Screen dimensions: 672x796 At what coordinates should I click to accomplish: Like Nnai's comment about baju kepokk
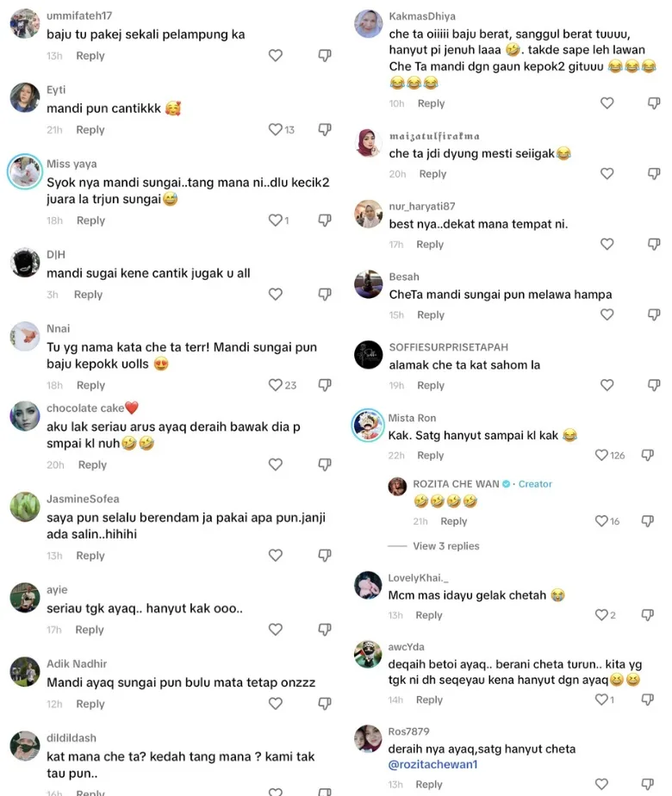[x=275, y=385]
